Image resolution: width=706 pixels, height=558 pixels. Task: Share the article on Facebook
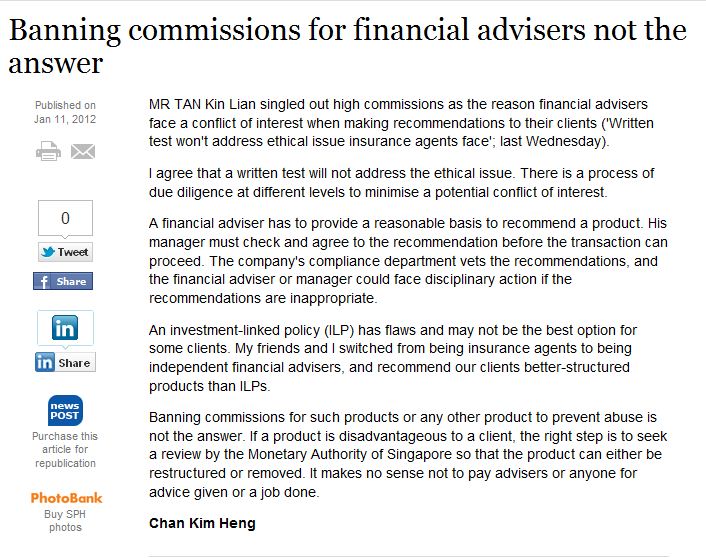(x=65, y=281)
